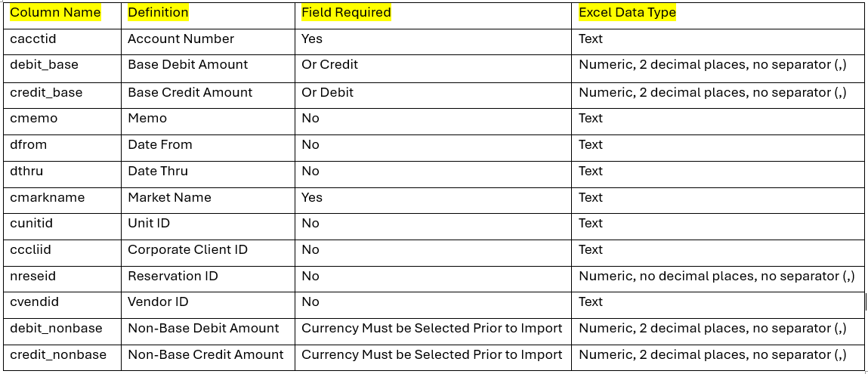868x374 pixels.
Task: Click the "Field Required" header text
Action: [346, 12]
